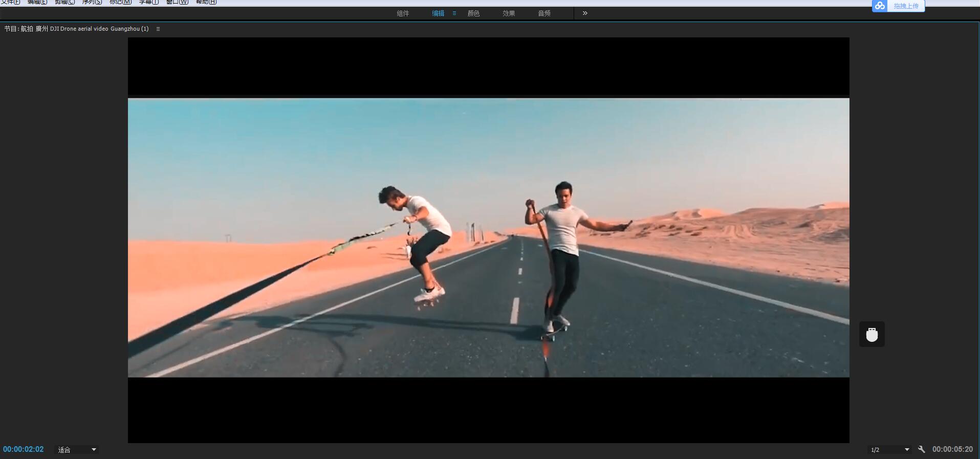The width and height of the screenshot is (980, 459).
Task: Open the program monitor panel menu icon
Action: [158, 29]
